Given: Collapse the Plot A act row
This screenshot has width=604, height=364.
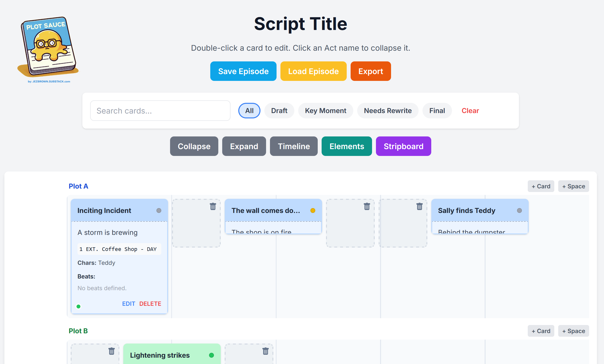Looking at the screenshot, I should 78,186.
